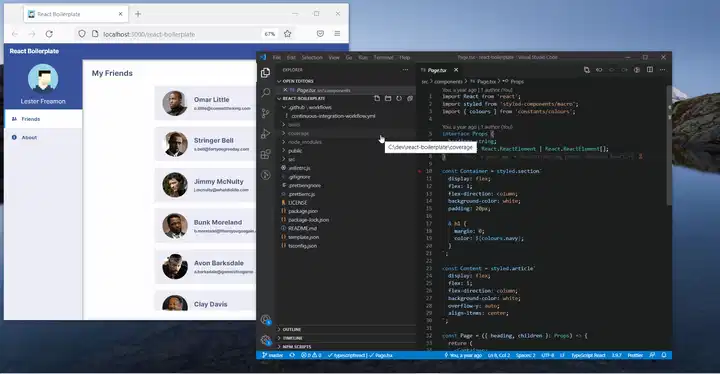Click the Prettier status bar entry
Viewport: 720px width, 374px height.
(635, 355)
